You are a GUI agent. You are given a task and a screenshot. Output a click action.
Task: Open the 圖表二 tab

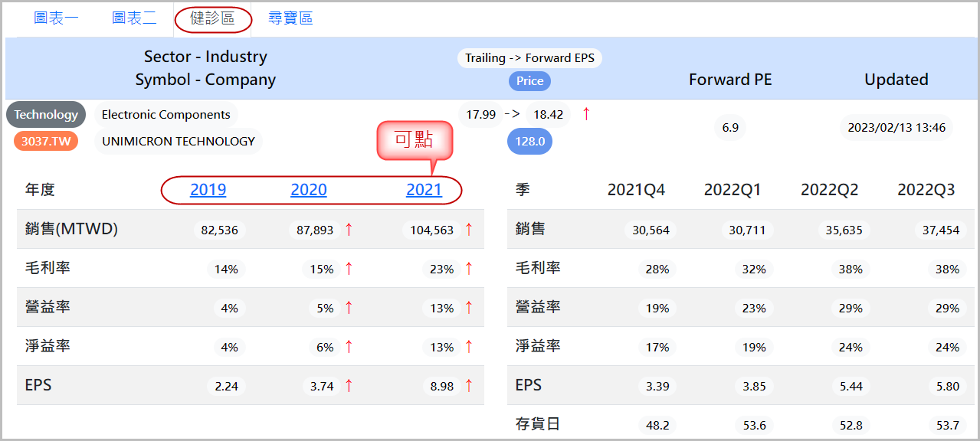134,18
